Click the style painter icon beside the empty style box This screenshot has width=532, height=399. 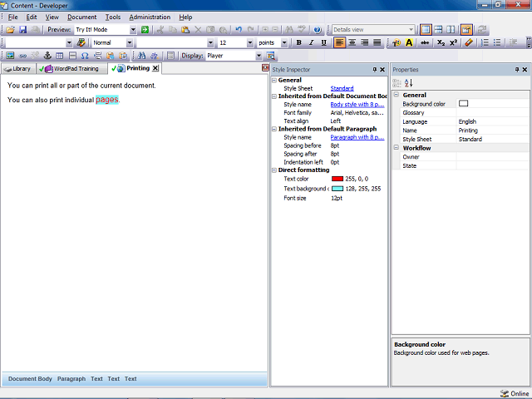(81, 42)
